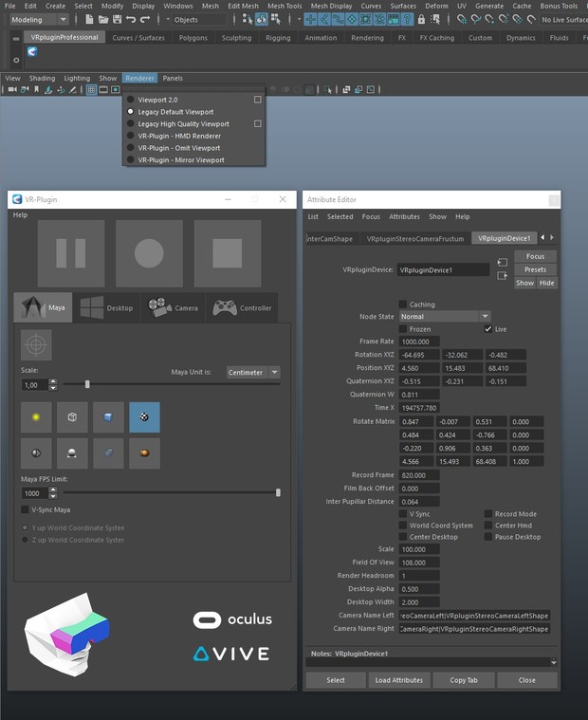This screenshot has height=720, width=588.
Task: Switch to the Desktop tab in VR-Plugin
Action: coord(107,307)
